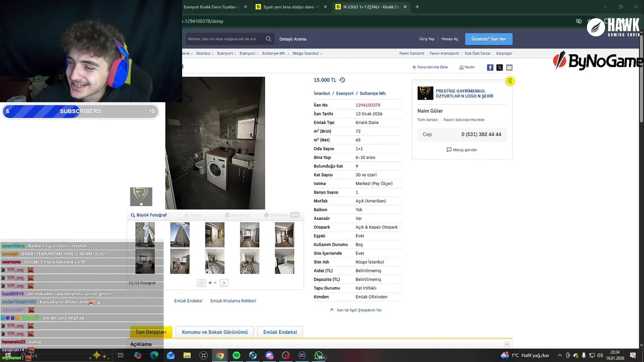Image resolution: width=644 pixels, height=362 pixels.
Task: Click Nlogo İstanbul breadcrumb
Action: point(305,53)
